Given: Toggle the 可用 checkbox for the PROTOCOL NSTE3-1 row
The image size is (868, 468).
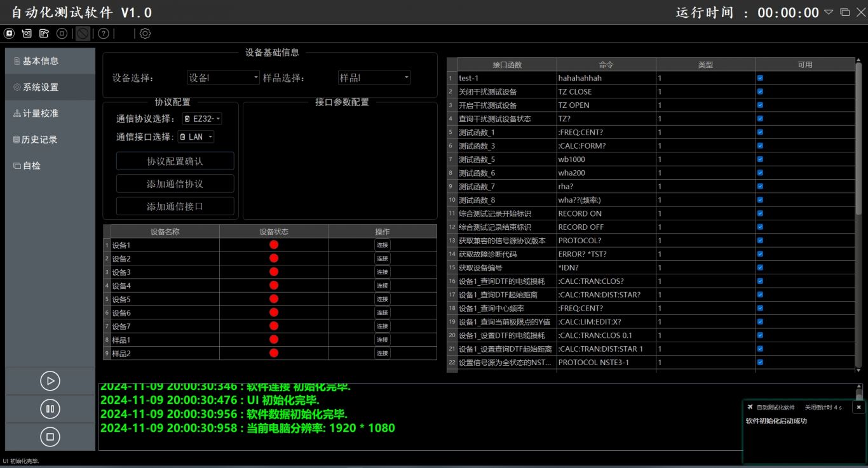Looking at the screenshot, I should pos(760,362).
